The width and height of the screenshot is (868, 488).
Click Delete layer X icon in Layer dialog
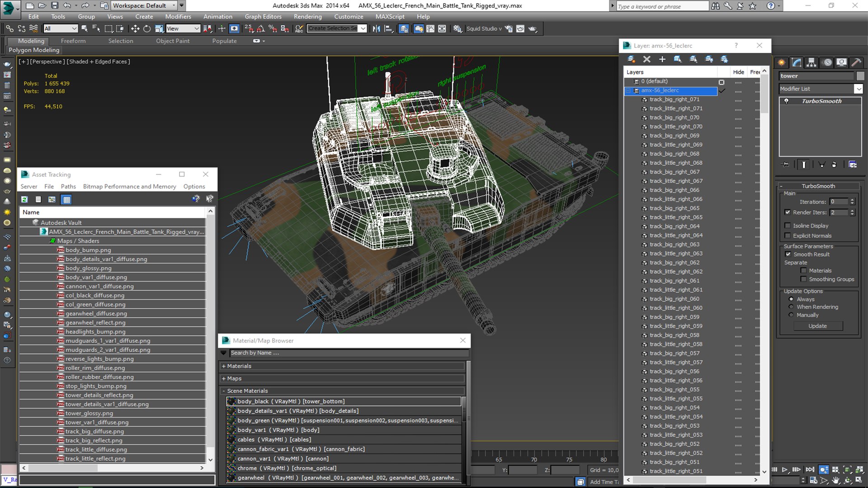click(x=647, y=59)
